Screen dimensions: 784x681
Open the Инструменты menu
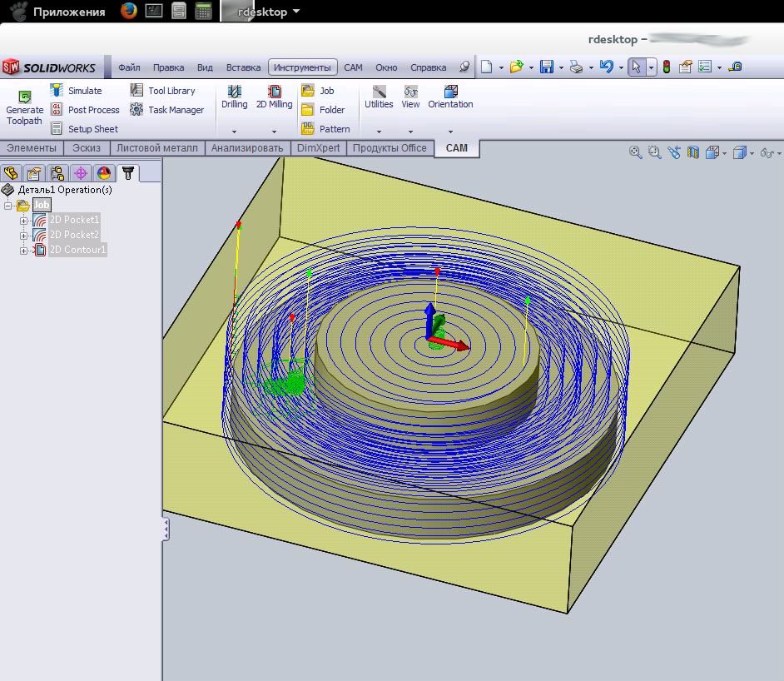tap(302, 67)
